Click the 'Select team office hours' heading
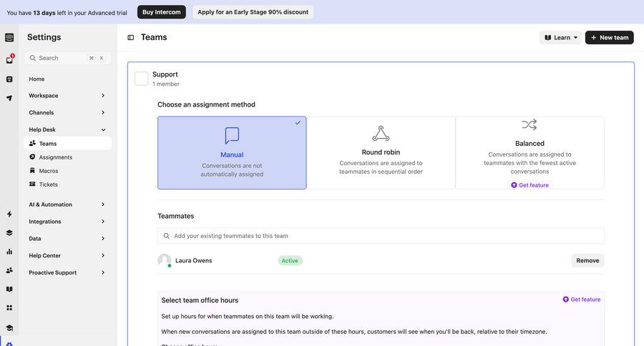 point(200,300)
